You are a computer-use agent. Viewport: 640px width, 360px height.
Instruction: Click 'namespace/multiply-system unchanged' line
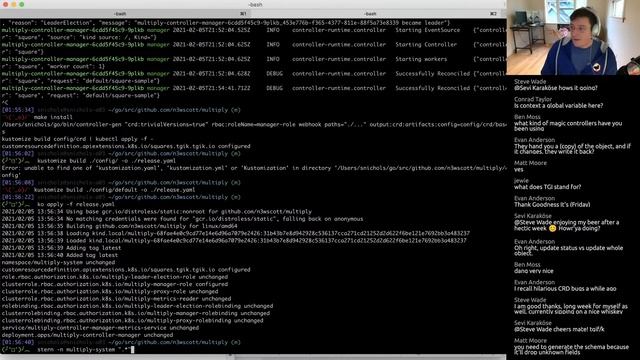coord(58,262)
